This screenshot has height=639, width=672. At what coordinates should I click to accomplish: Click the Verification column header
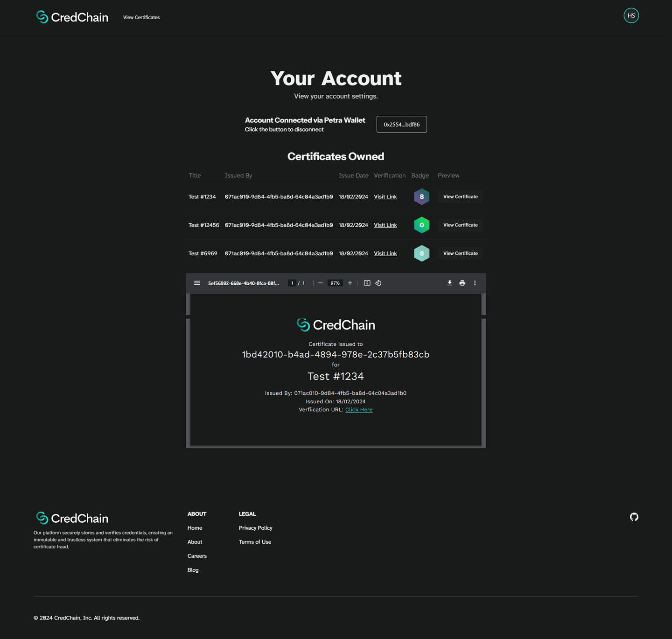click(x=390, y=176)
